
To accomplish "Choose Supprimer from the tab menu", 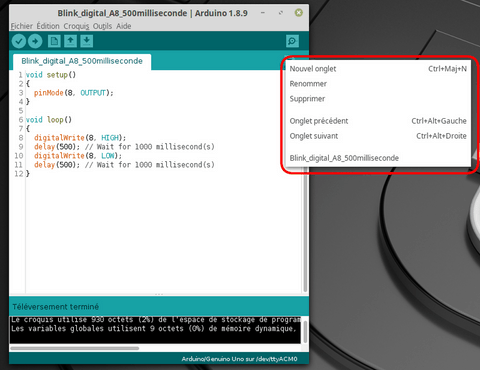I will click(x=378, y=99).
